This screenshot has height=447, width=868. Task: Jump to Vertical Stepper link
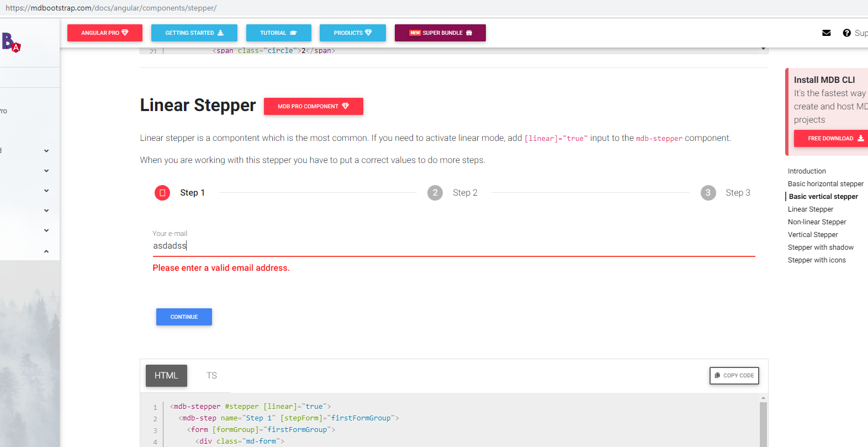click(813, 235)
